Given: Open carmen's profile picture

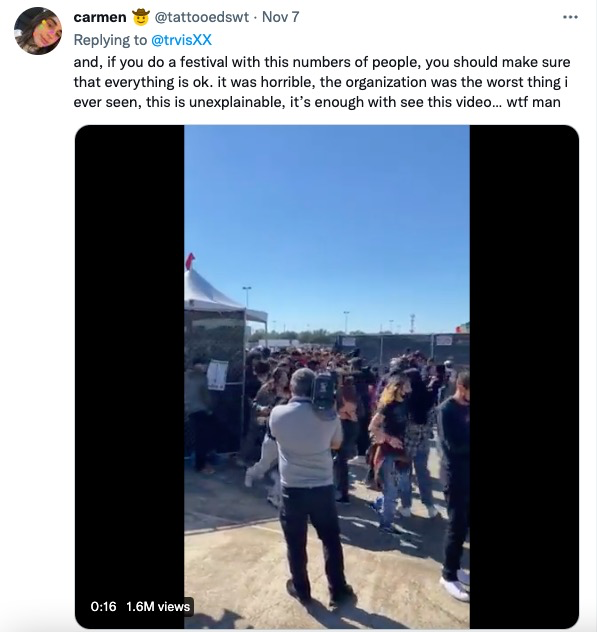Looking at the screenshot, I should [38, 31].
